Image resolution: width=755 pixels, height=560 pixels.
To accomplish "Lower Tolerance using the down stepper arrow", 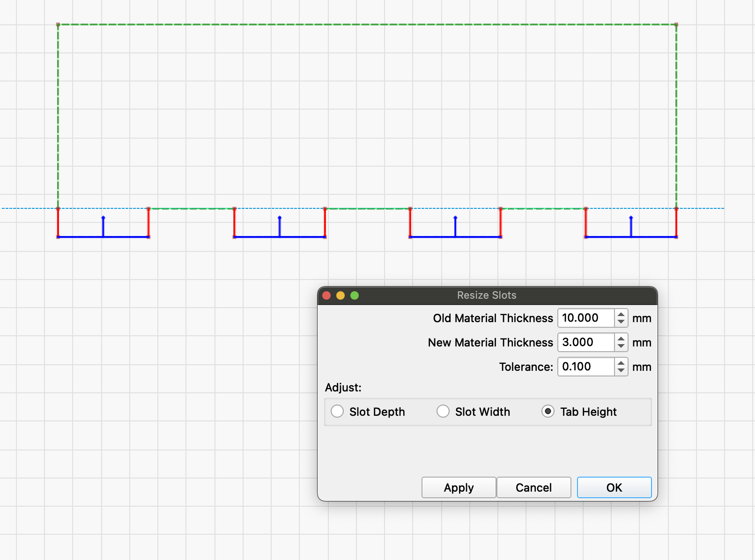I will coord(621,371).
